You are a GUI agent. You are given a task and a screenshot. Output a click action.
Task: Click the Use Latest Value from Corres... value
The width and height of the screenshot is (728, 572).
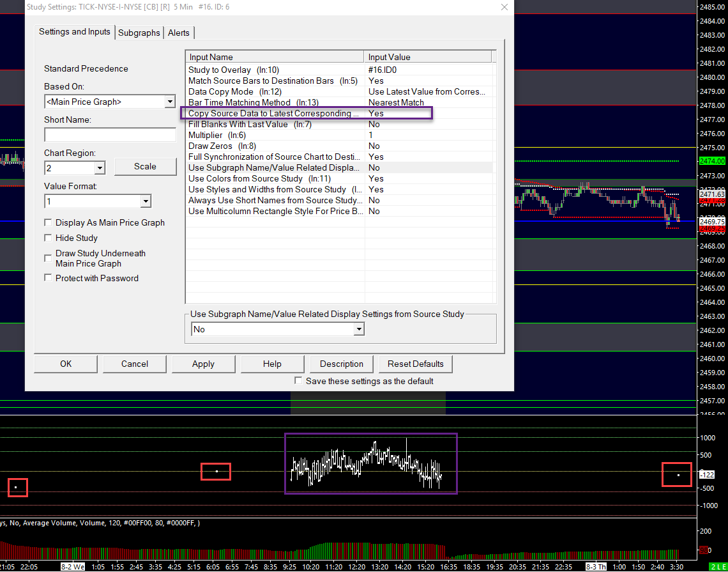(427, 91)
